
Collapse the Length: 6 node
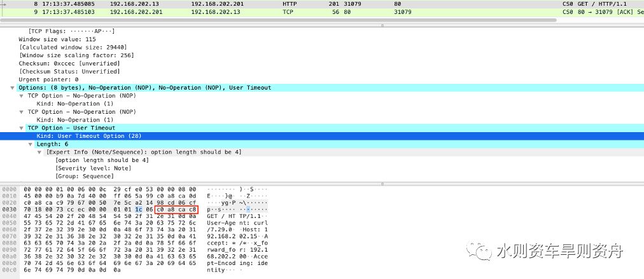coord(31,144)
